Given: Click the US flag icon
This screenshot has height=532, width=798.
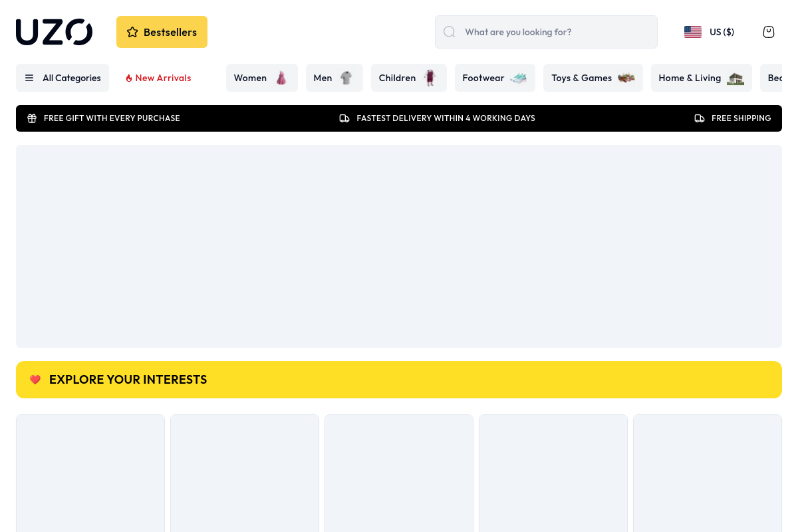Looking at the screenshot, I should point(692,32).
